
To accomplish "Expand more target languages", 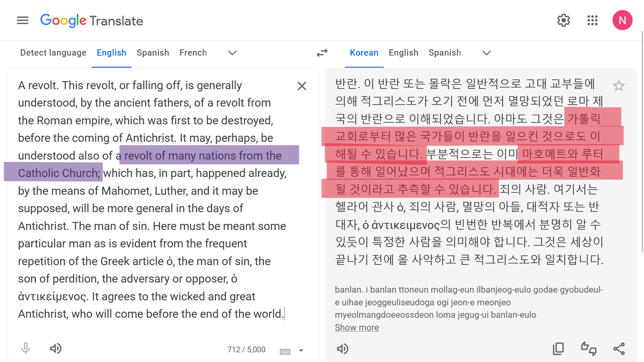I will click(x=486, y=53).
